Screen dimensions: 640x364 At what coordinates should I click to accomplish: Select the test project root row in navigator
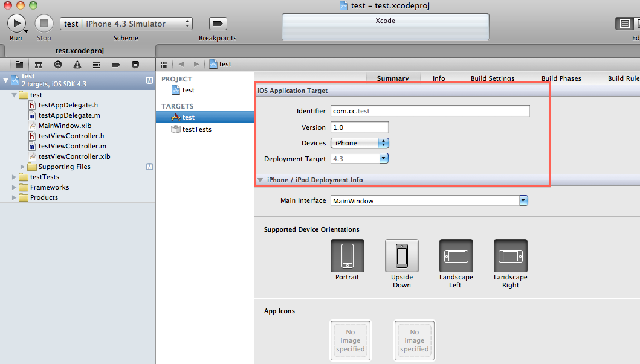pos(77,80)
